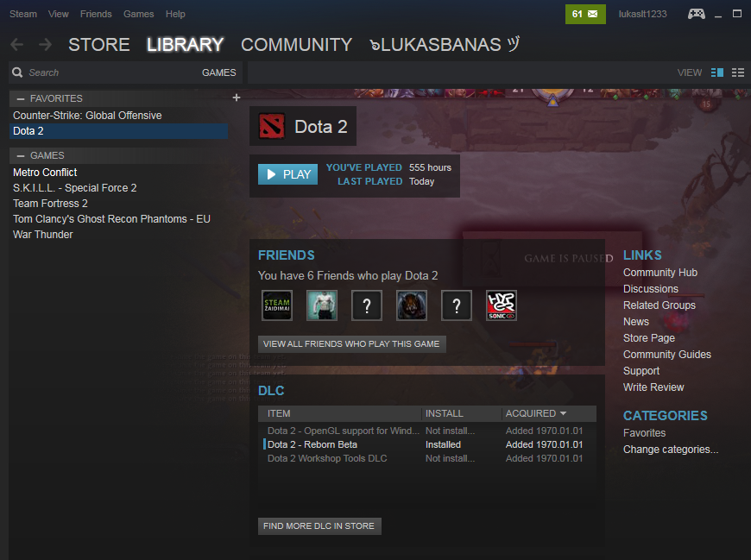The width and height of the screenshot is (751, 560).
Task: Open the Games menu
Action: [138, 14]
